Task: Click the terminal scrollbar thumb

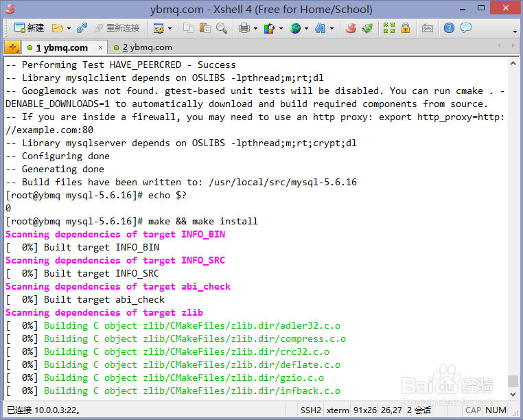Action: (x=513, y=381)
